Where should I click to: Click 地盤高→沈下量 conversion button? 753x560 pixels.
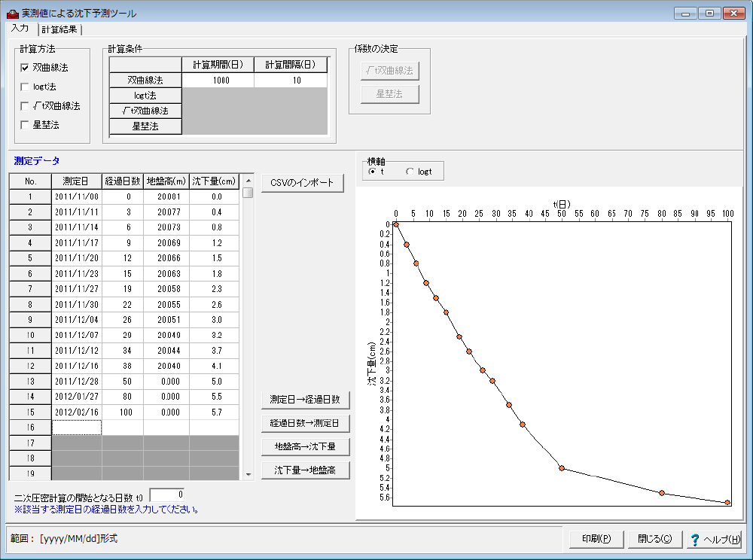click(x=305, y=447)
